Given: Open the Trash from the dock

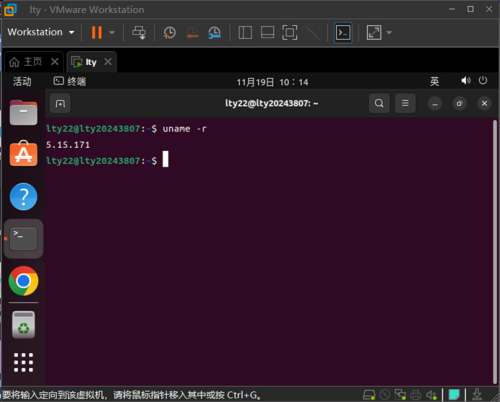Looking at the screenshot, I should 23,325.
